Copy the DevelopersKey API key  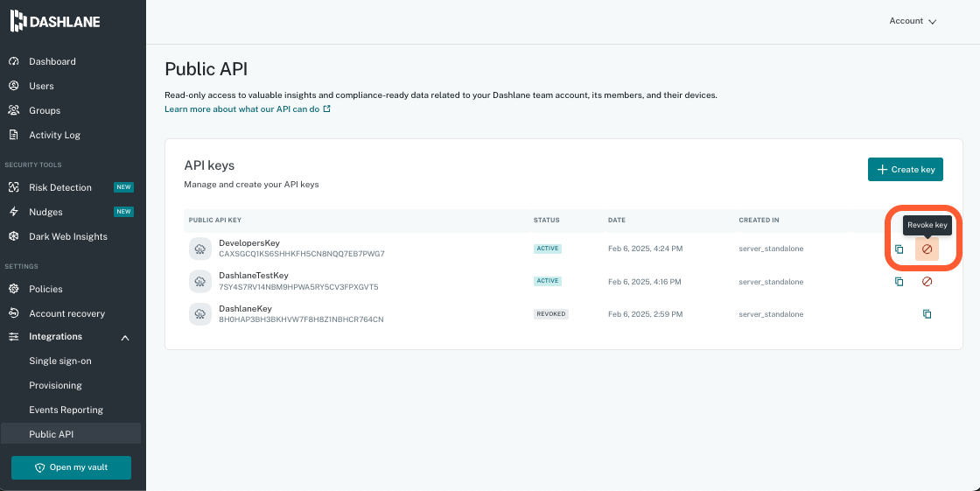click(x=899, y=249)
